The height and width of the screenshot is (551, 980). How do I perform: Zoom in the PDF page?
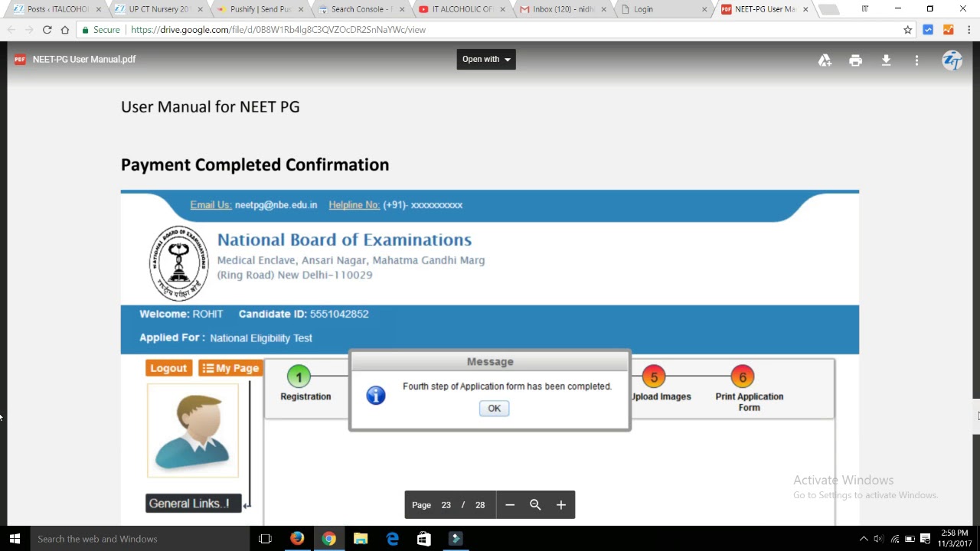click(561, 505)
